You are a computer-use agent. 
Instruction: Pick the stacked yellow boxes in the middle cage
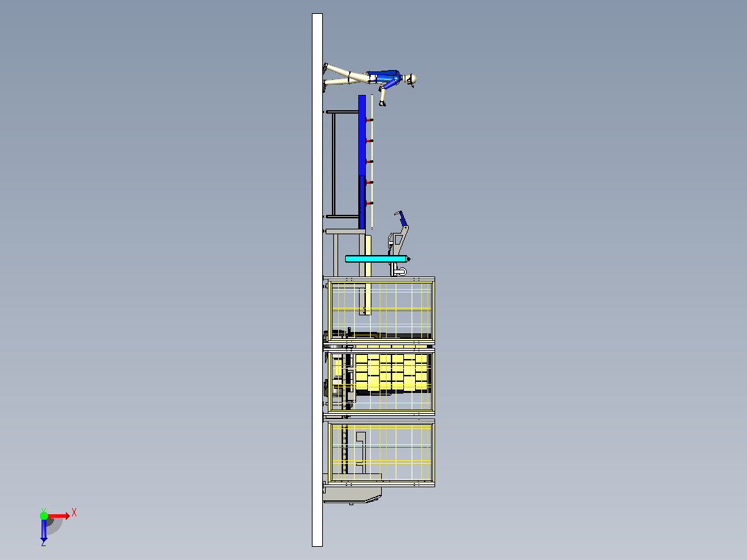click(x=392, y=373)
